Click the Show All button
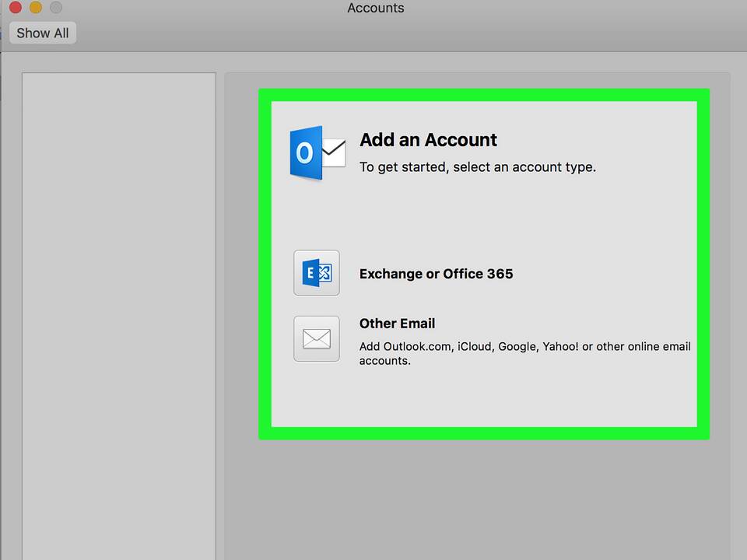The image size is (747, 560). tap(42, 33)
